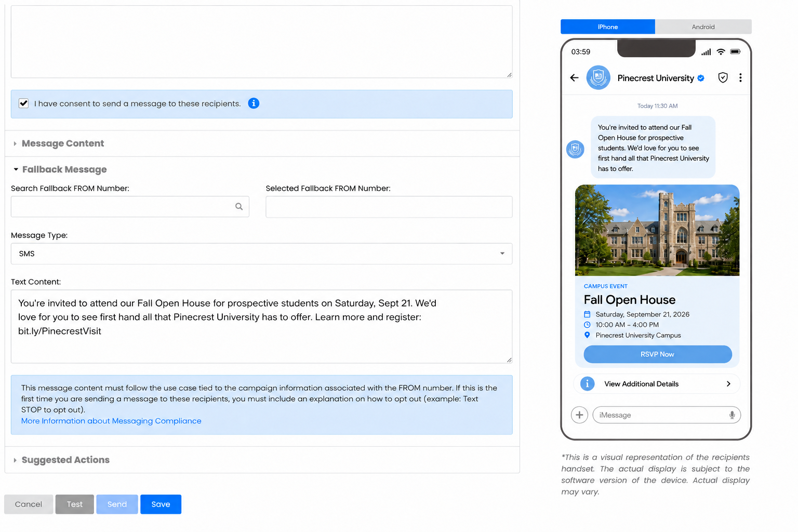798x532 pixels.
Task: Tap the location pin icon
Action: tap(587, 335)
